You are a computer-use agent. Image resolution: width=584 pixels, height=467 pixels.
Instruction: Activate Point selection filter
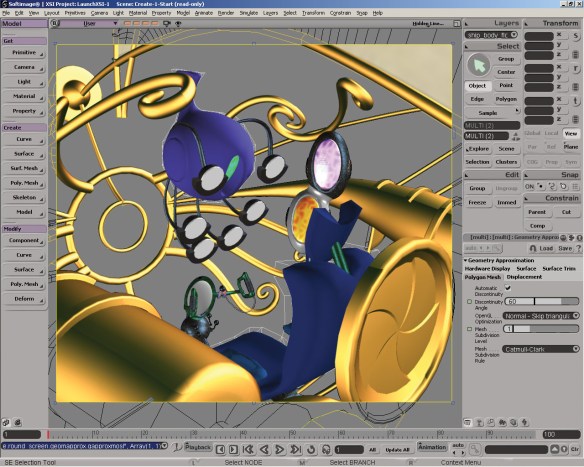506,85
